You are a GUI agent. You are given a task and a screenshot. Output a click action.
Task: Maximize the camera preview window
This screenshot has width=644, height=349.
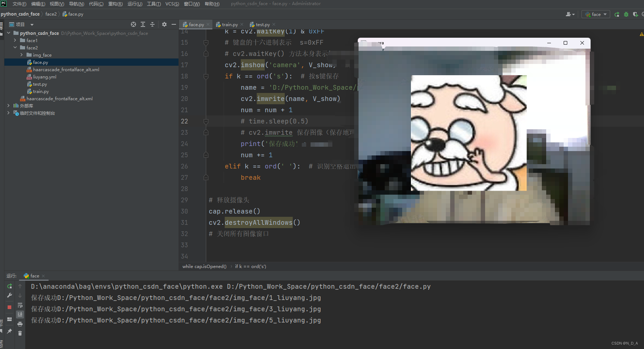(x=565, y=43)
